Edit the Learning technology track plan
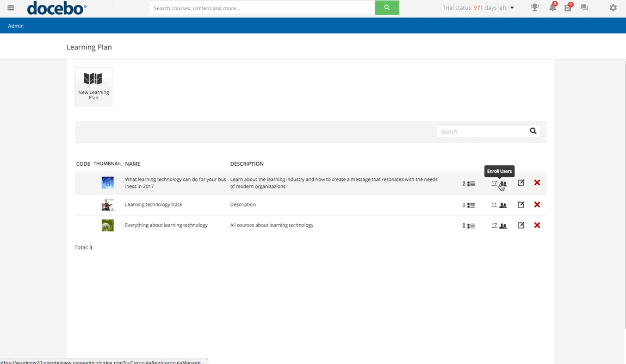This screenshot has width=626, height=364. [x=520, y=204]
